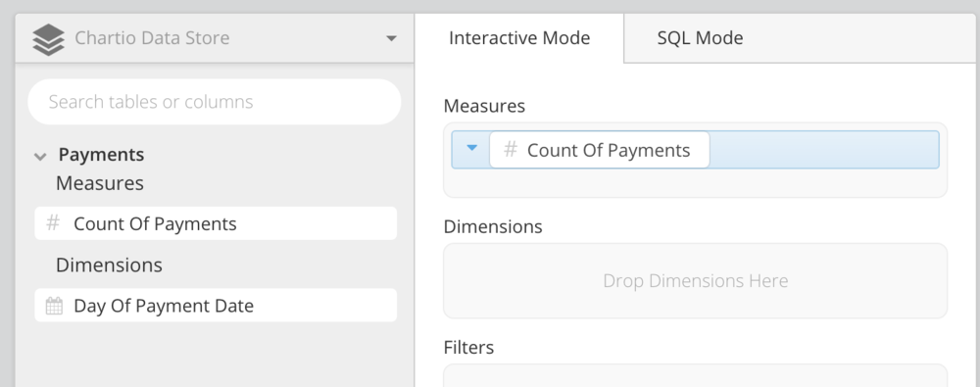Select Day Of Payment Date dimension

coord(216,305)
